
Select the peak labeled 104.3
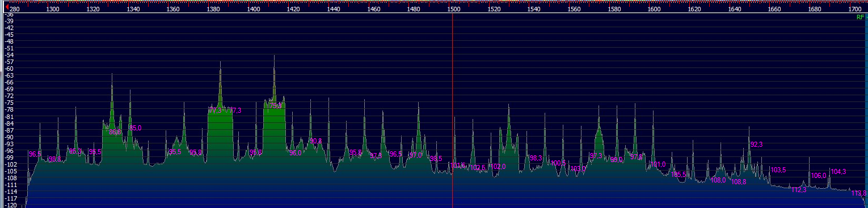coord(838,172)
